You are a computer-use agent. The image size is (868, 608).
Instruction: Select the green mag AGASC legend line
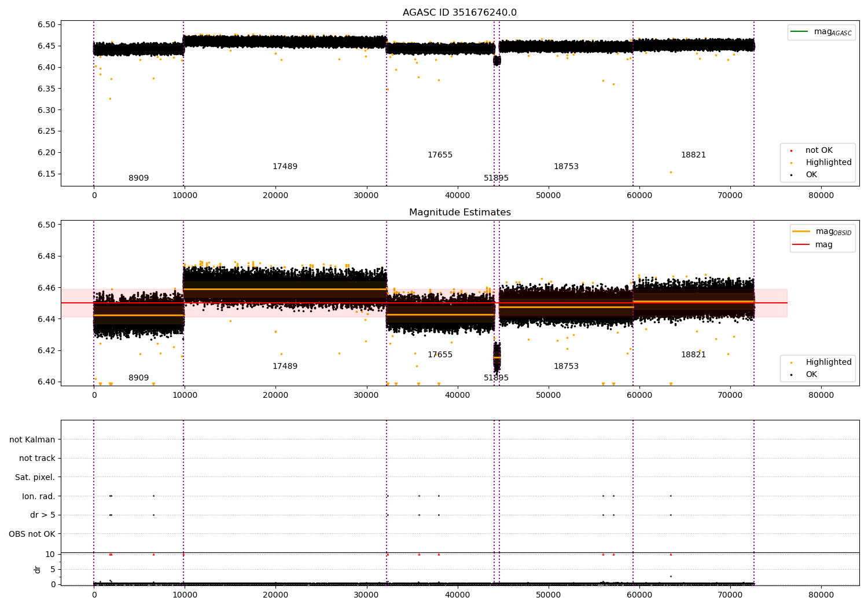tap(800, 32)
